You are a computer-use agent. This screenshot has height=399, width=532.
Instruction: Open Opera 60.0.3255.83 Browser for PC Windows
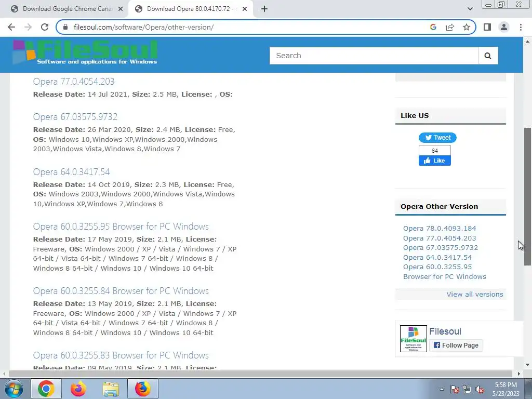121,355
